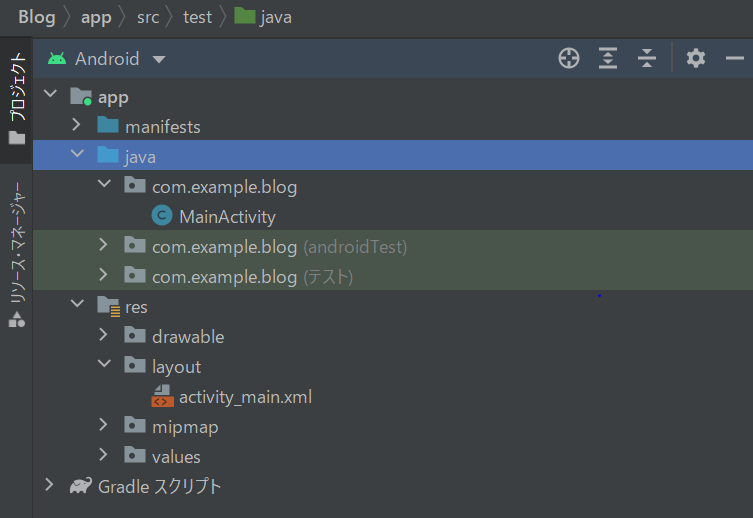Viewport: 753px width, 518px height.
Task: Click the Expand All icon
Action: click(608, 59)
